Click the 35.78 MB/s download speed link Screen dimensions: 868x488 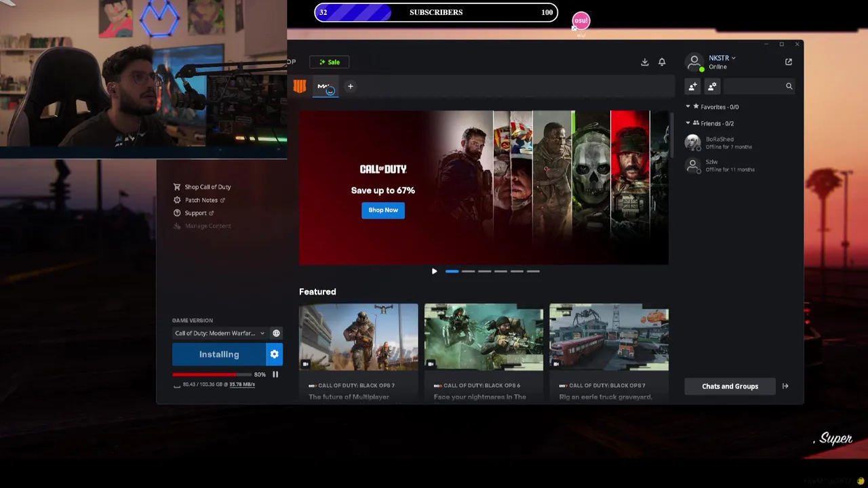pos(242,384)
